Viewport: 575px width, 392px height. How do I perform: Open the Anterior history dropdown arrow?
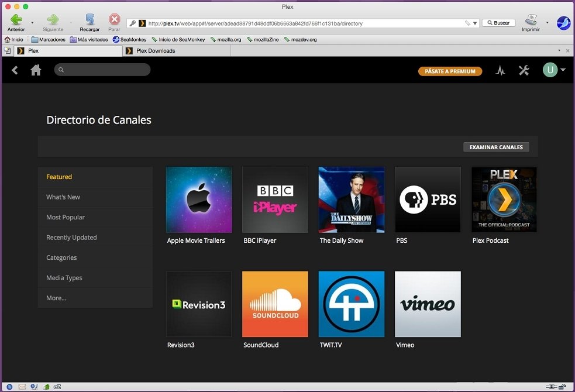point(32,23)
